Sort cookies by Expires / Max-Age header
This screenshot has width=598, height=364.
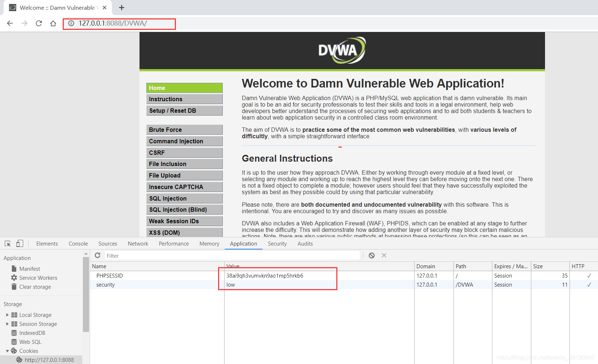tap(511, 266)
